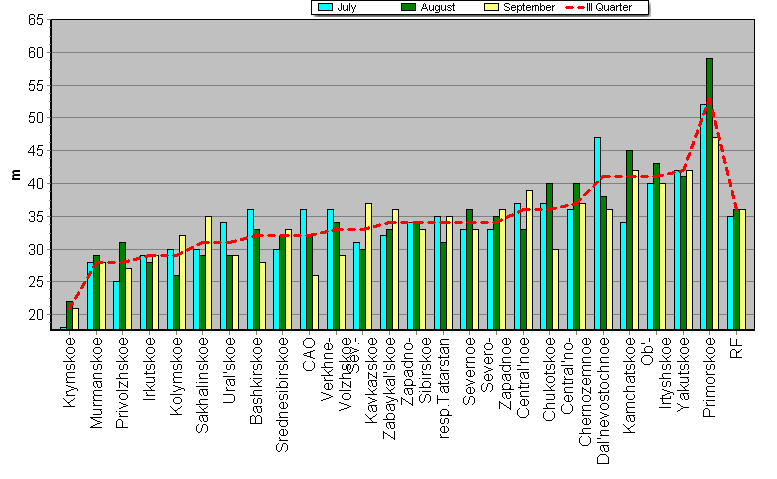
Task: Click the III Quarter dashed legend marker
Action: 575,7
